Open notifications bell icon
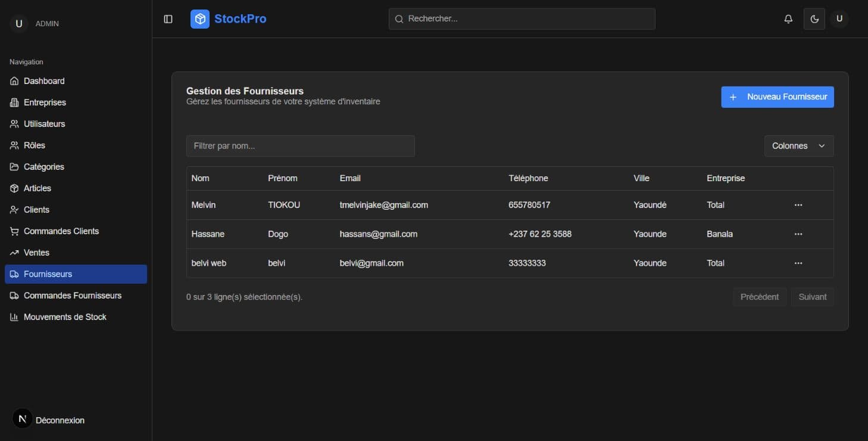868x441 pixels. point(788,19)
